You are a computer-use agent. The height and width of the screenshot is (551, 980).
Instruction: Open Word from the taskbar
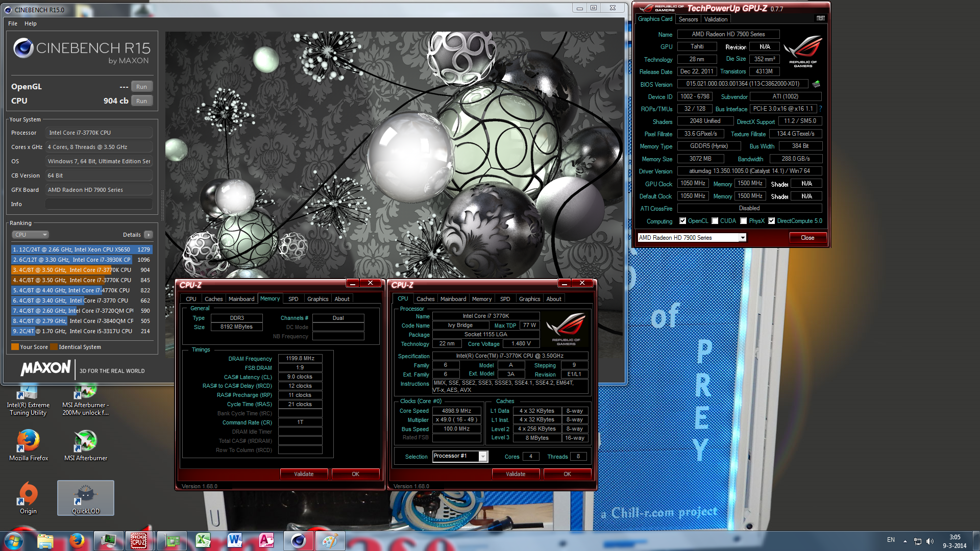234,541
